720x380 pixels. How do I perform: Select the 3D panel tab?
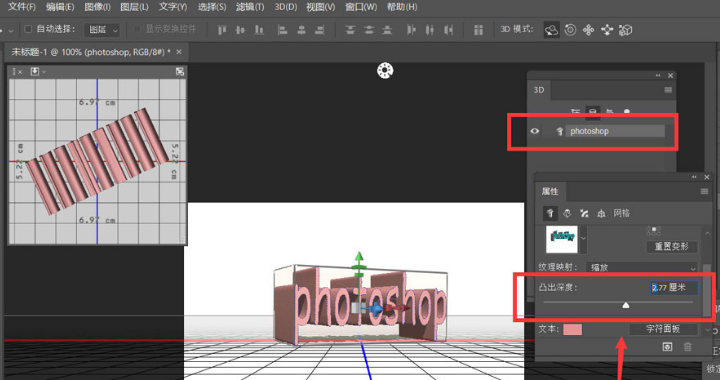click(x=539, y=90)
